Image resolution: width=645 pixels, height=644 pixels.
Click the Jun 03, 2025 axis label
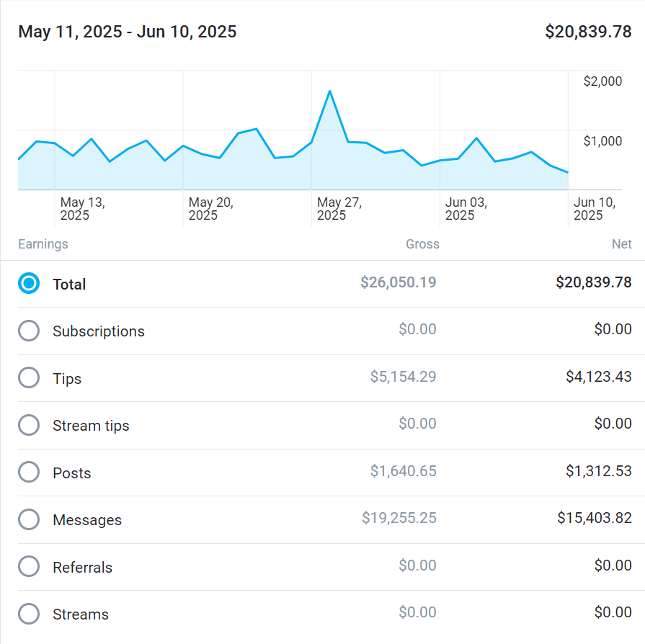pyautogui.click(x=466, y=209)
